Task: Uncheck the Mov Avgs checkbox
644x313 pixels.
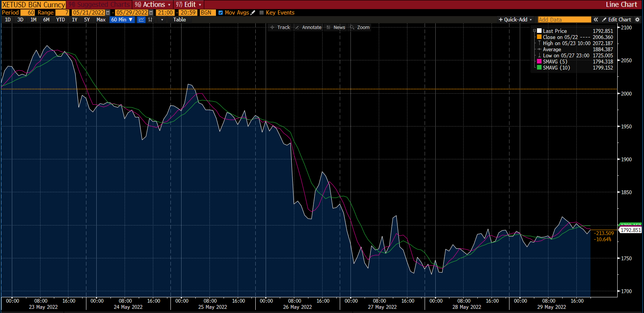Action: (x=221, y=13)
